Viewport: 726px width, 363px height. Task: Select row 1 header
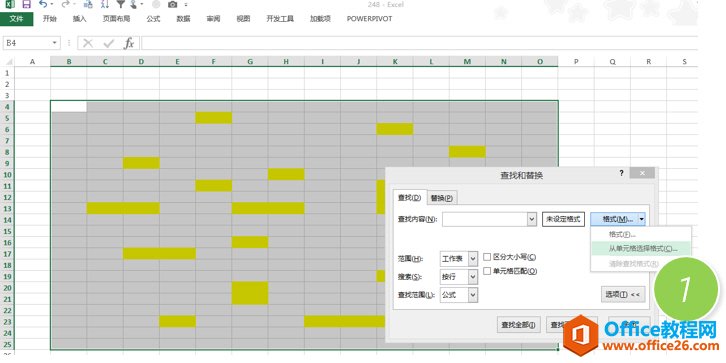click(x=7, y=73)
